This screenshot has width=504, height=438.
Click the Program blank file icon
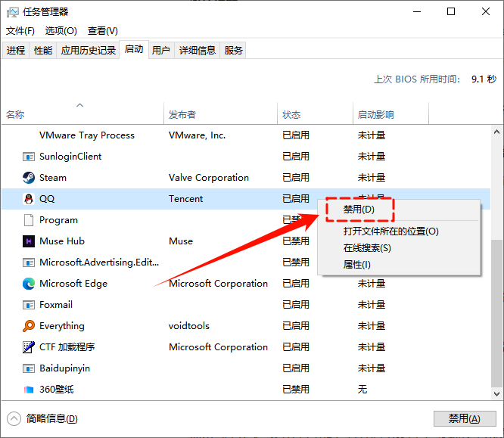(29, 220)
